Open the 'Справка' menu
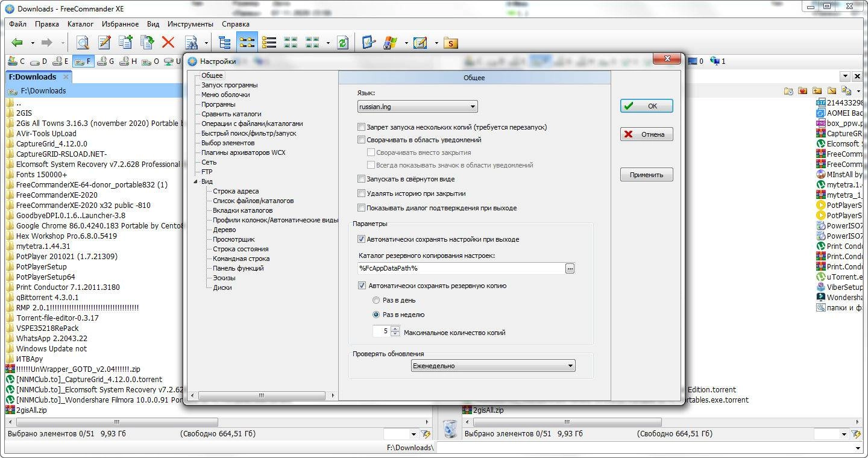Viewport: 868px width, 458px height. (x=236, y=24)
